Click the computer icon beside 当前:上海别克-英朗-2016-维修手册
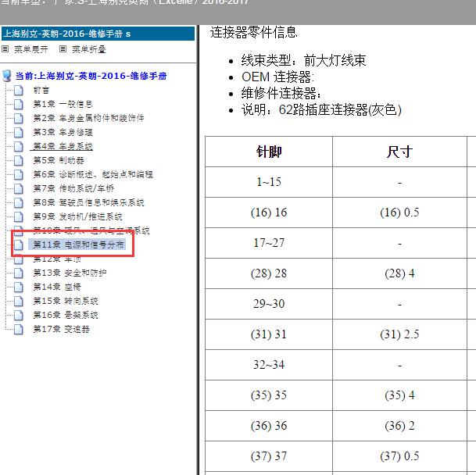This screenshot has height=475, width=476. point(7,76)
